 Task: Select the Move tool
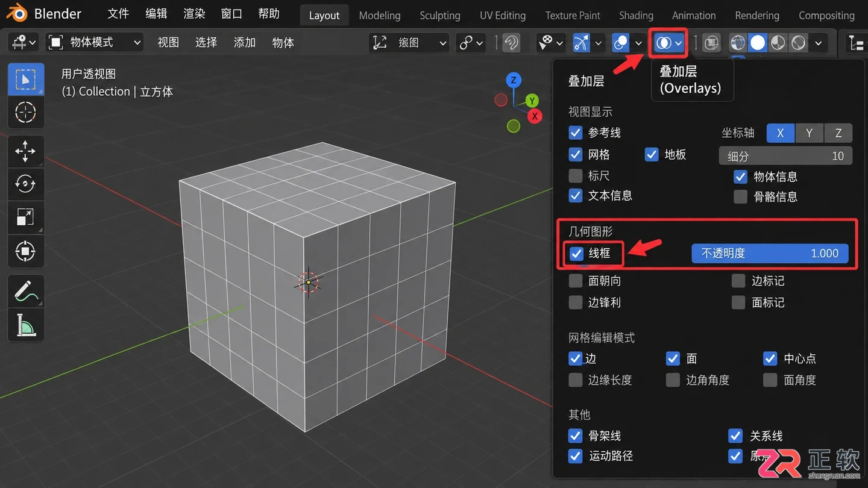[x=25, y=151]
